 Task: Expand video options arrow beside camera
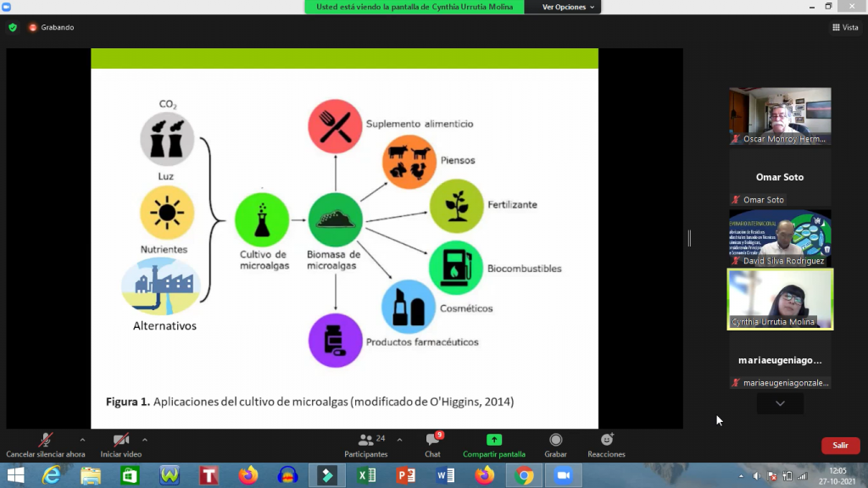[145, 440]
